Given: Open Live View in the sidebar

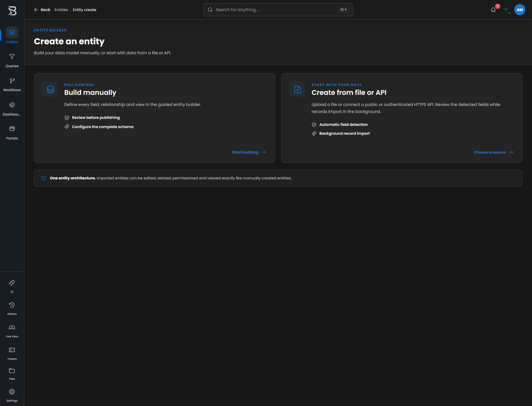Looking at the screenshot, I should tap(12, 331).
